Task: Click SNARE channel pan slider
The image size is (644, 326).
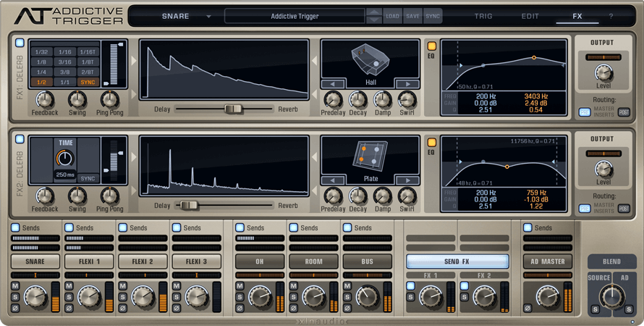Action: [35, 275]
